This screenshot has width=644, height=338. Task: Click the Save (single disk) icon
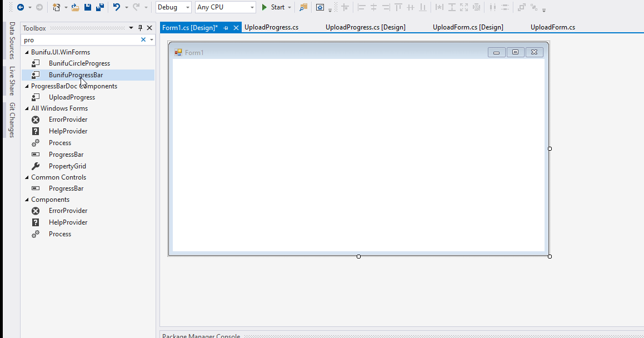[x=87, y=7]
